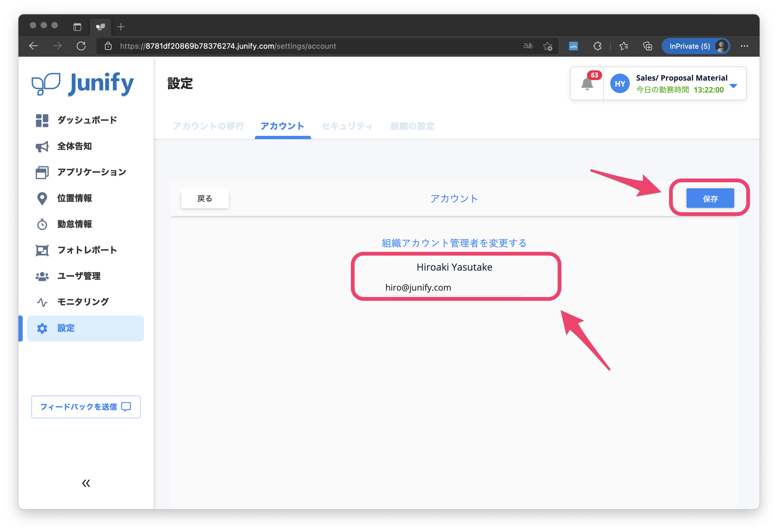
Task: Expand the Sales/ Proposal Material account dropdown
Action: pyautogui.click(x=733, y=86)
